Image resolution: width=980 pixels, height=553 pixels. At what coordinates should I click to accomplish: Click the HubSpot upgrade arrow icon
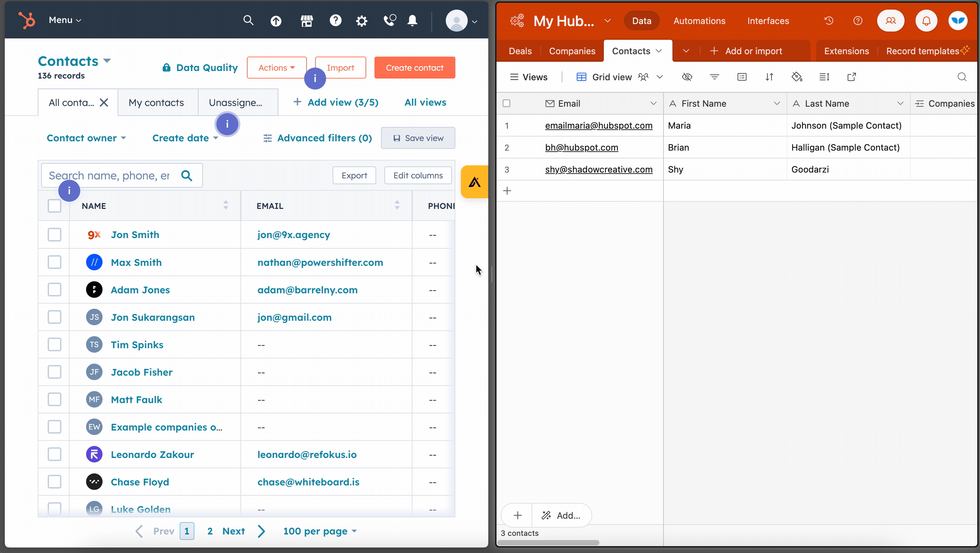pyautogui.click(x=276, y=21)
